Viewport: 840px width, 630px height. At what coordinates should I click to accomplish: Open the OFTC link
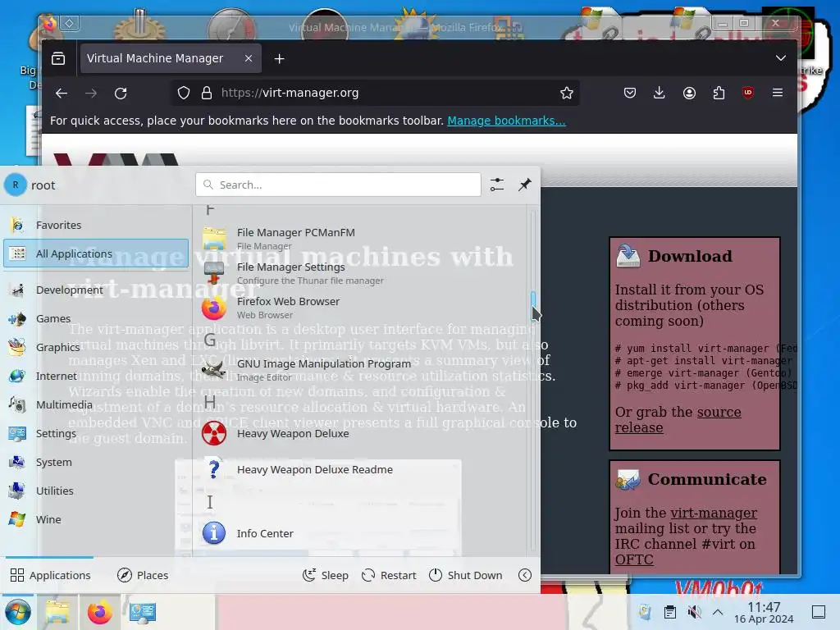tap(634, 559)
